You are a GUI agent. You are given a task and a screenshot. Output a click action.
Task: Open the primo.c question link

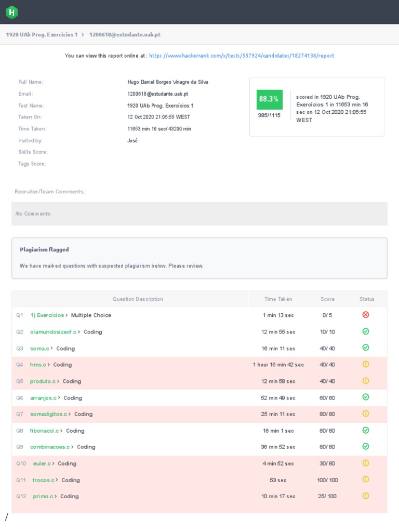[43, 496]
